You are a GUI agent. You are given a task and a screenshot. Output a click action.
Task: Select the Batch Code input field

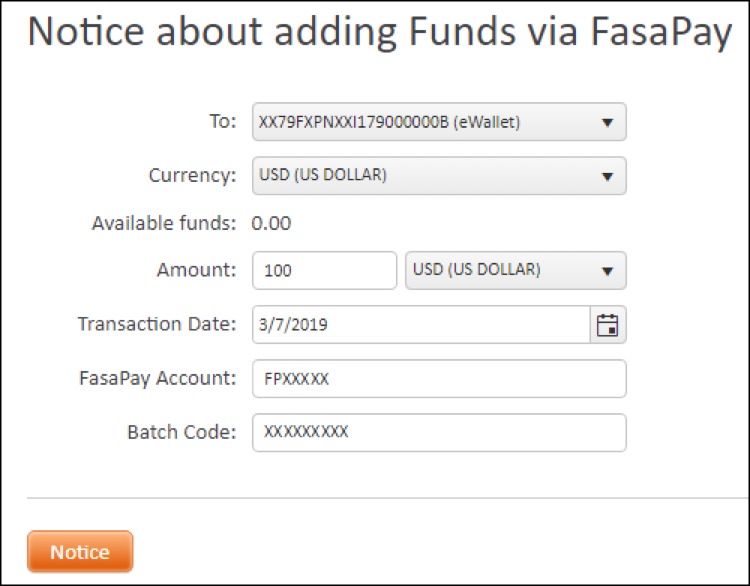(x=439, y=433)
